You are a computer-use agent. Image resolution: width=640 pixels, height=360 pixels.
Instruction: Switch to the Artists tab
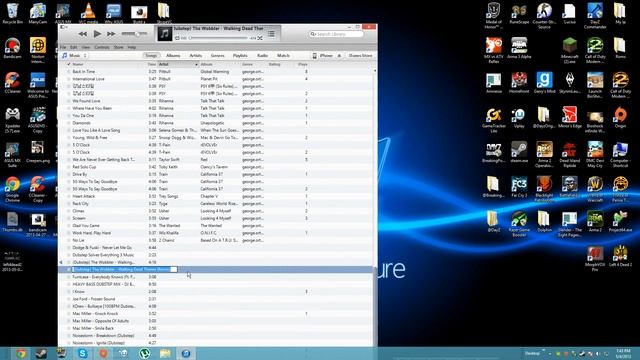pos(196,56)
